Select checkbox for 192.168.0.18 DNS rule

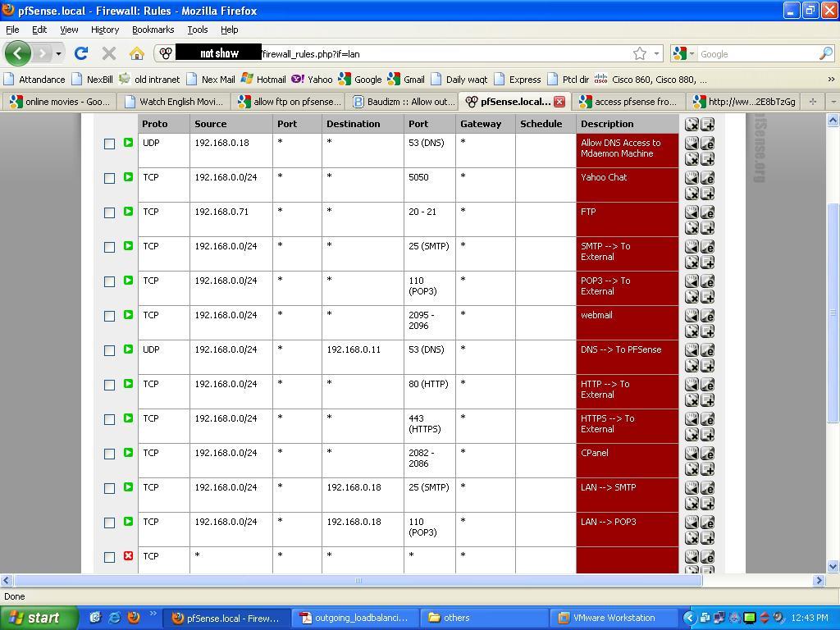109,144
